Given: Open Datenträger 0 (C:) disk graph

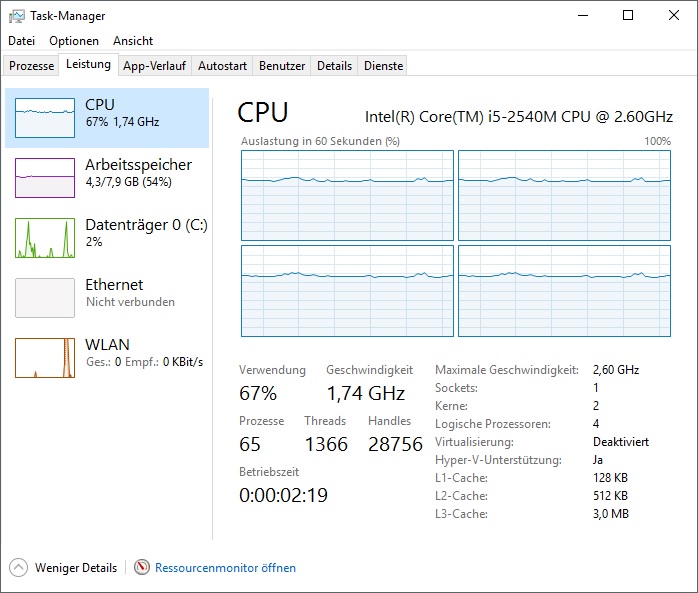Looking at the screenshot, I should point(45,238).
